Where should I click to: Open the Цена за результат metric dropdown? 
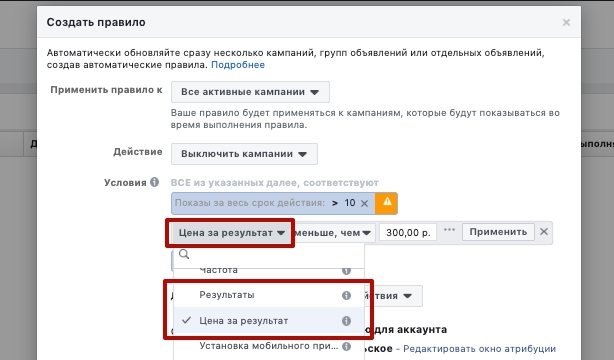coord(231,233)
